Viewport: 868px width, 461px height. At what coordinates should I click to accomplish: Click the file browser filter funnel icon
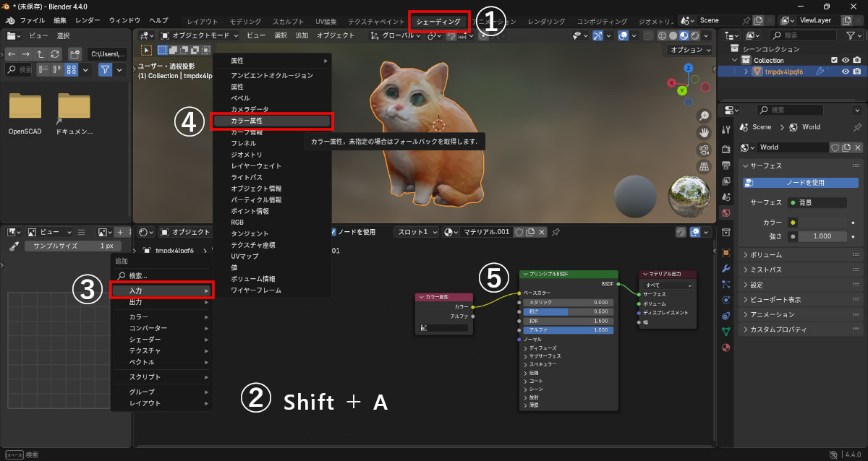tap(106, 69)
